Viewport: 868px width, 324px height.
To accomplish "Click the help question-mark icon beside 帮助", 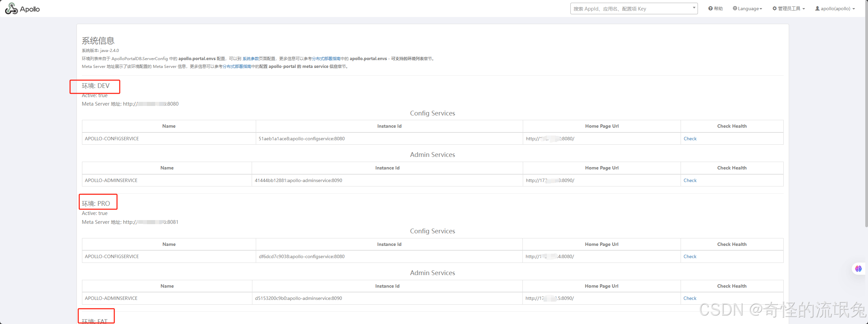I will point(710,8).
